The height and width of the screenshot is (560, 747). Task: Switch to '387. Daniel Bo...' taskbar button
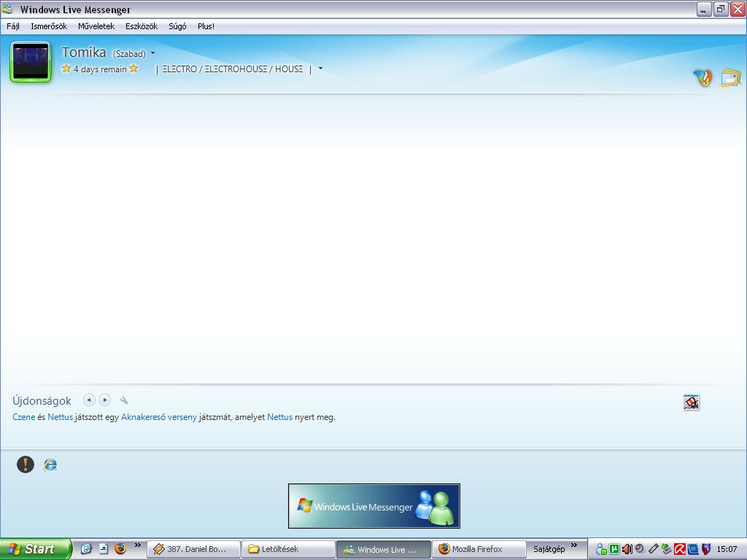click(x=193, y=550)
